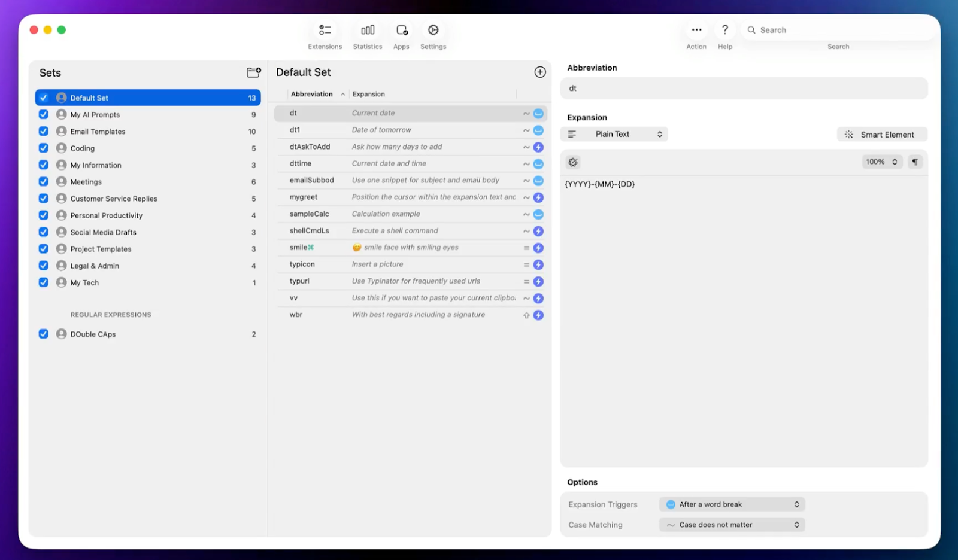Viewport: 958px width, 560px height.
Task: Open the Plain Text format dropdown
Action: pos(614,134)
